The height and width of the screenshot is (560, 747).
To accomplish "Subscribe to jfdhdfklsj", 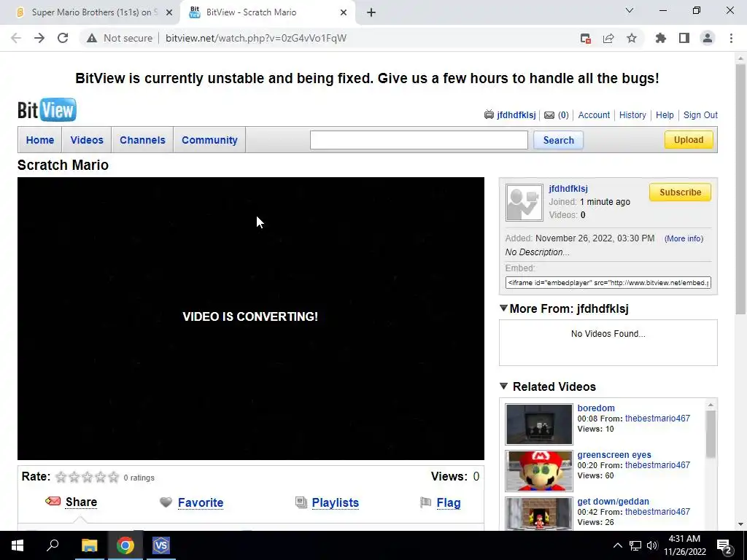I will tap(680, 192).
